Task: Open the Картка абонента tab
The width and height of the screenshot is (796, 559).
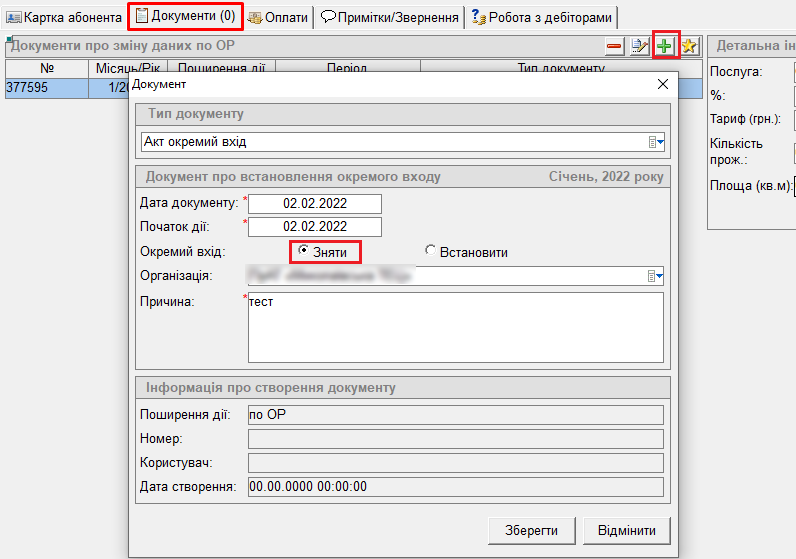Action: tap(64, 17)
